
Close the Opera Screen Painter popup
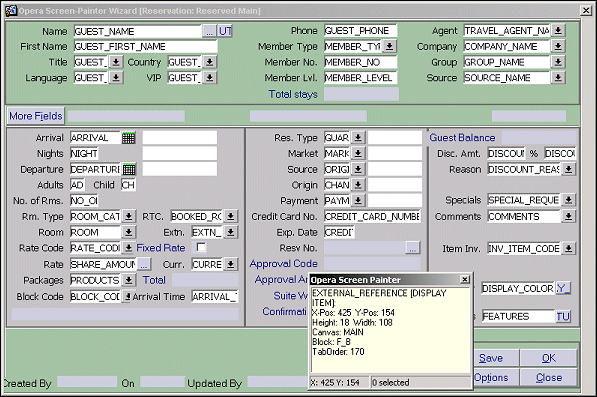pos(465,280)
